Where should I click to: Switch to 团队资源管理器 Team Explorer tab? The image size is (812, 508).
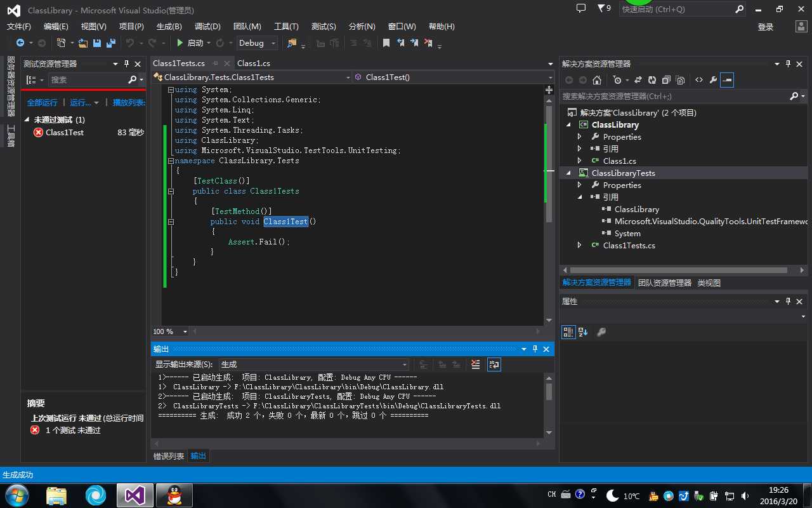click(664, 283)
